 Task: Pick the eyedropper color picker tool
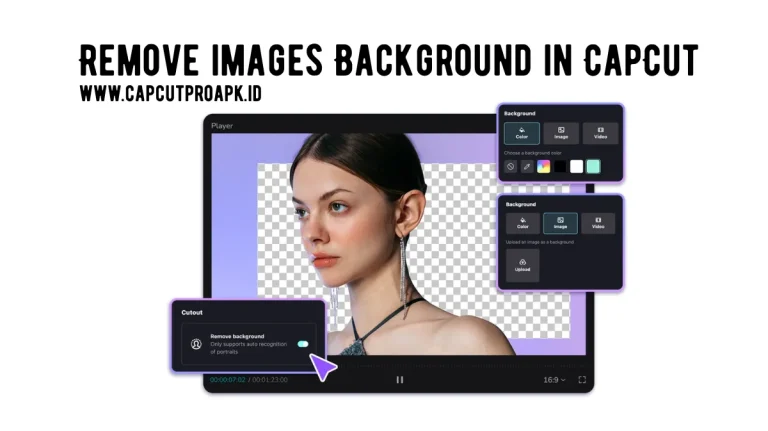[527, 166]
